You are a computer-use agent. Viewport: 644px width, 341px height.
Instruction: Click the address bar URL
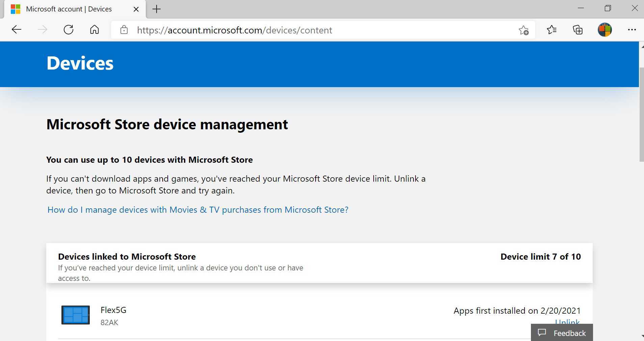235,30
